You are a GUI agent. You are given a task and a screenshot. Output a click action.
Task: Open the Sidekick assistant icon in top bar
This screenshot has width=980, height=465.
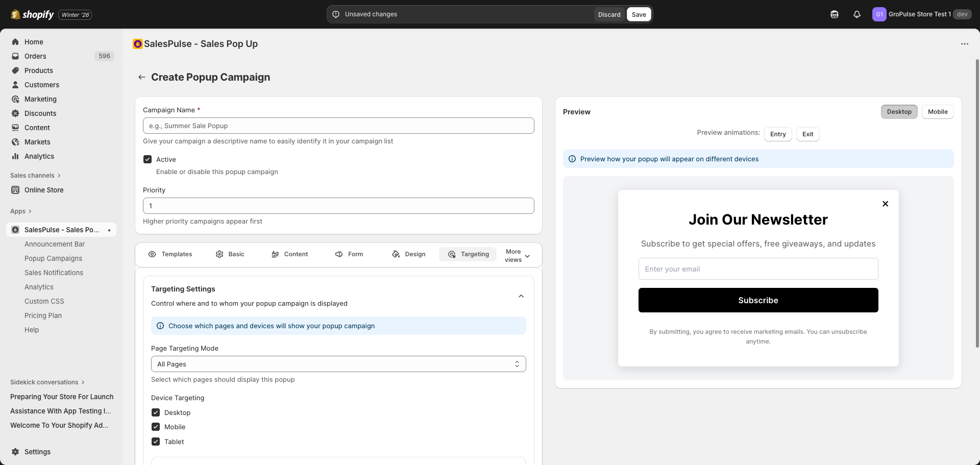[x=835, y=14]
